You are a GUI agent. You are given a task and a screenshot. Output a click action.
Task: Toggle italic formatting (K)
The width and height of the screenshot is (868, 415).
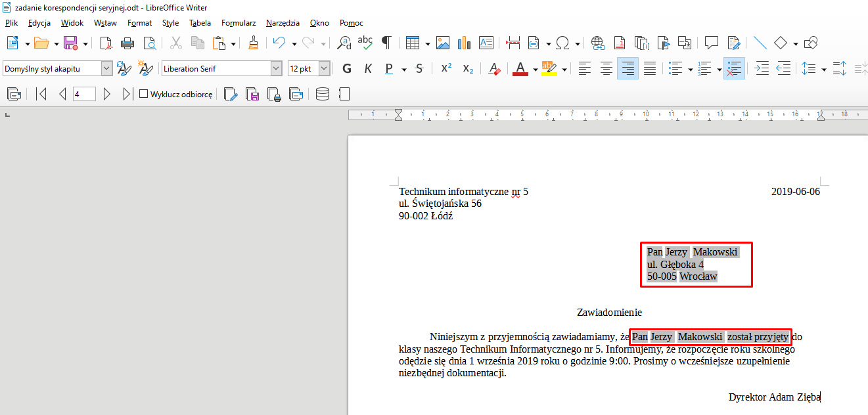[368, 68]
